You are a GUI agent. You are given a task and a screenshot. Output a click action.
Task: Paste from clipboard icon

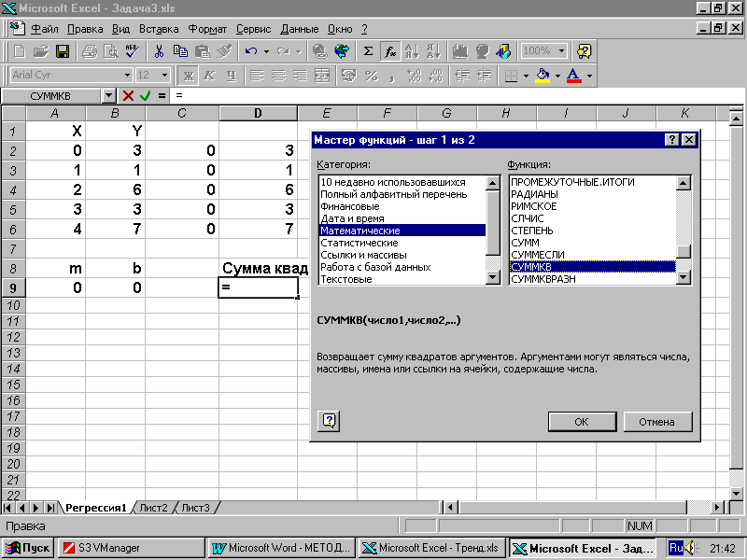[x=203, y=51]
